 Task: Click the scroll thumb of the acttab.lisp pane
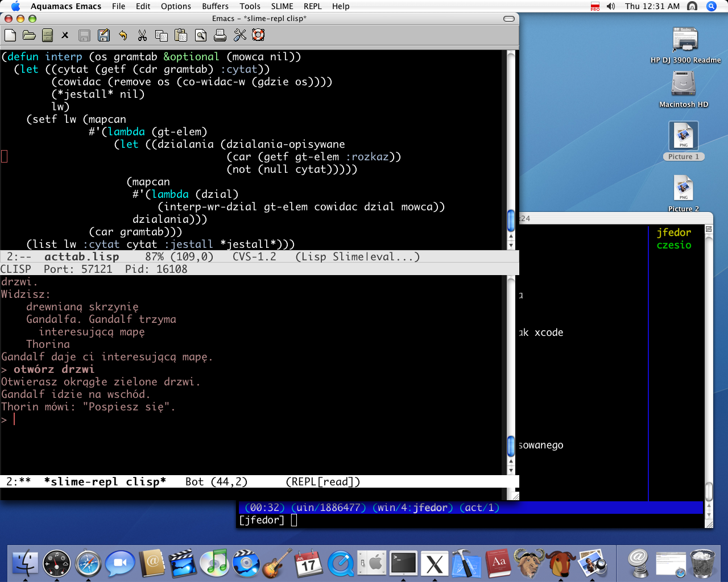coord(511,221)
